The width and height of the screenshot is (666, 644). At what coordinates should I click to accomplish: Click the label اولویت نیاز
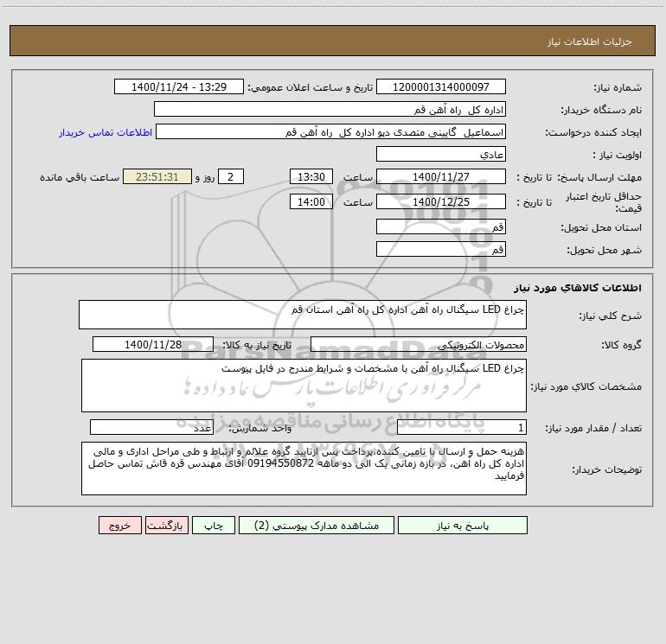[x=618, y=155]
